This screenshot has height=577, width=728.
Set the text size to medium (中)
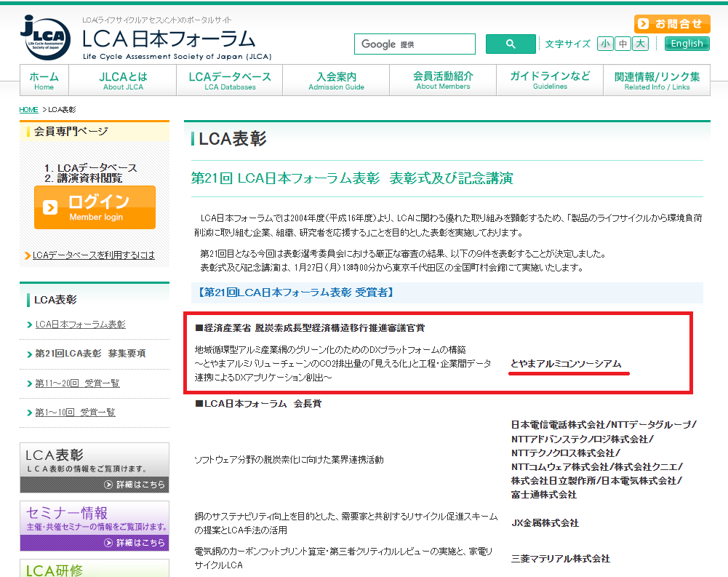coord(623,44)
